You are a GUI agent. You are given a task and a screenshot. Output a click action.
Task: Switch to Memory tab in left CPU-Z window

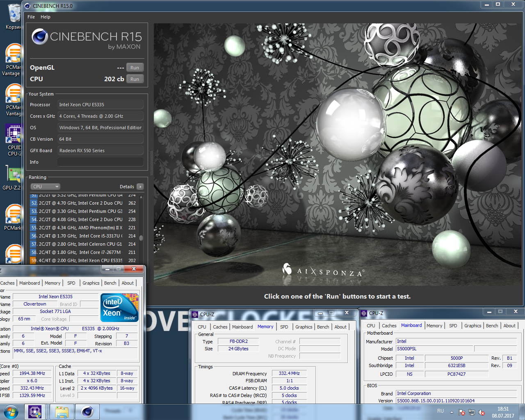point(52,283)
